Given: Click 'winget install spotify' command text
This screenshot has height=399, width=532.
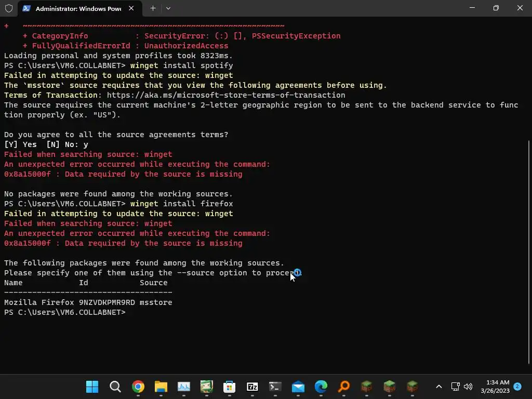Looking at the screenshot, I should pyautogui.click(x=181, y=65).
